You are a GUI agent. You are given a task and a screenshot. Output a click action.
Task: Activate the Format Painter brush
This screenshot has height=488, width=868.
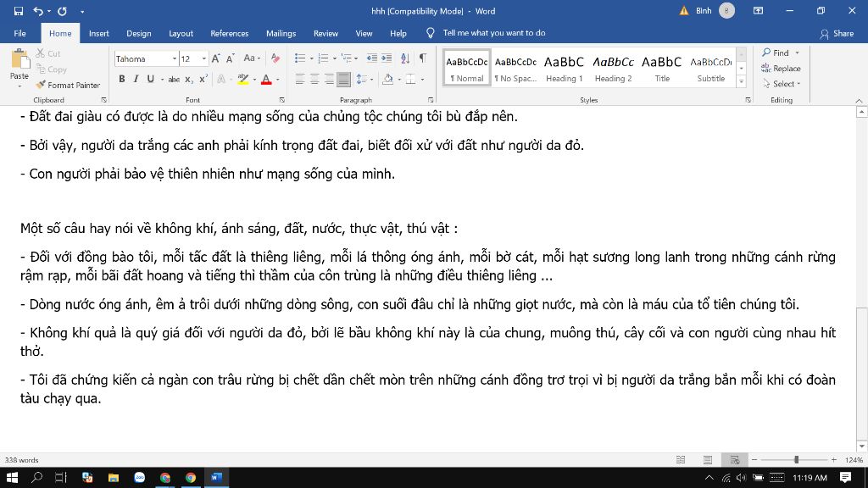coord(68,85)
